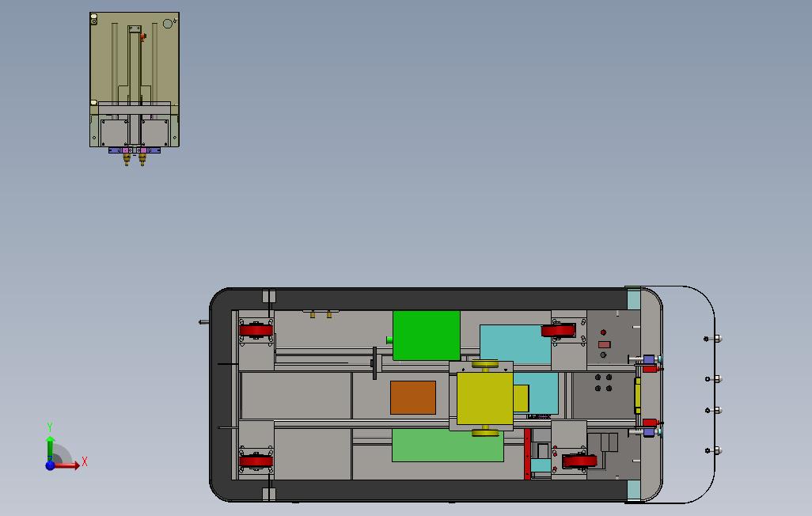Click the 'X' label on the axis triad
Screen dimensions: 812x516
(85, 461)
